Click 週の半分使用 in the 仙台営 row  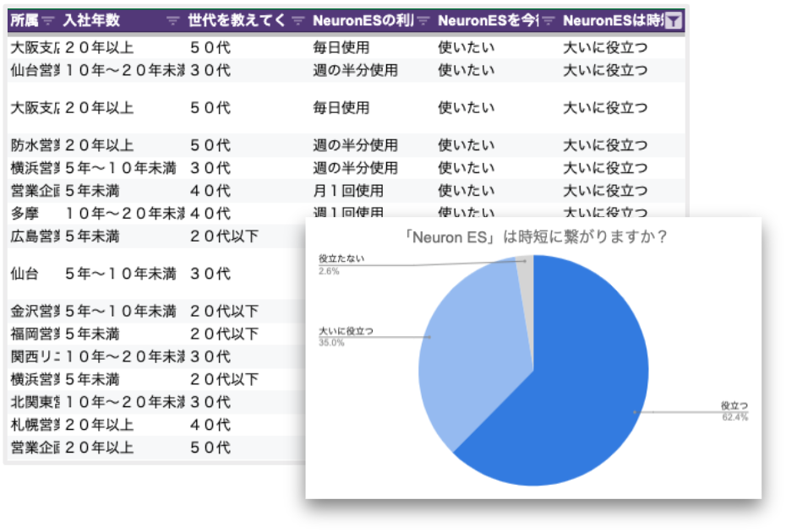(x=356, y=70)
